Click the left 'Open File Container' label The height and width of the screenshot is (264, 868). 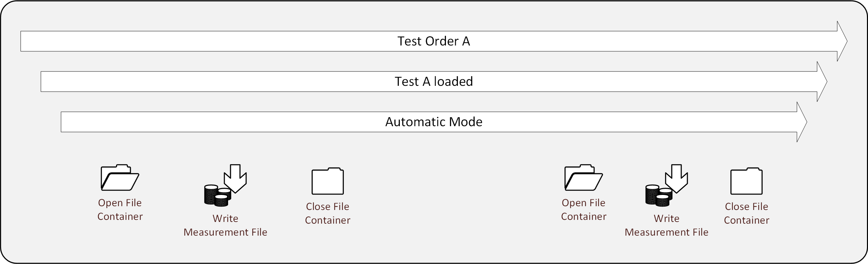120,210
